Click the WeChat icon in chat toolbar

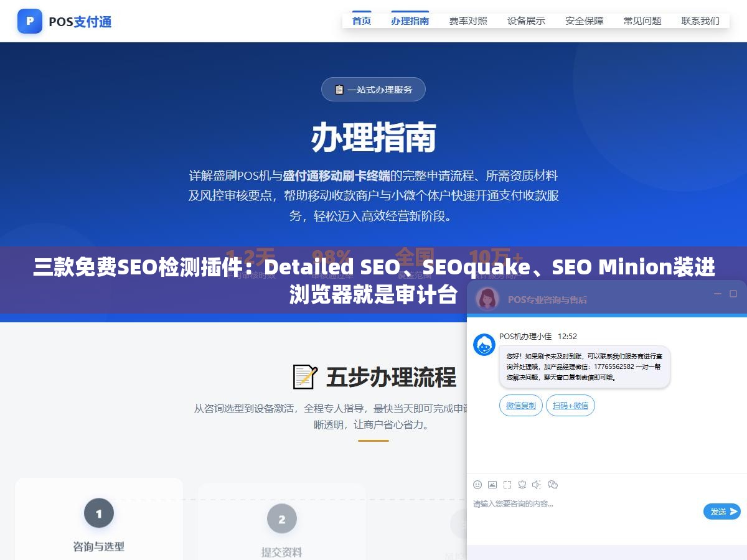[553, 485]
